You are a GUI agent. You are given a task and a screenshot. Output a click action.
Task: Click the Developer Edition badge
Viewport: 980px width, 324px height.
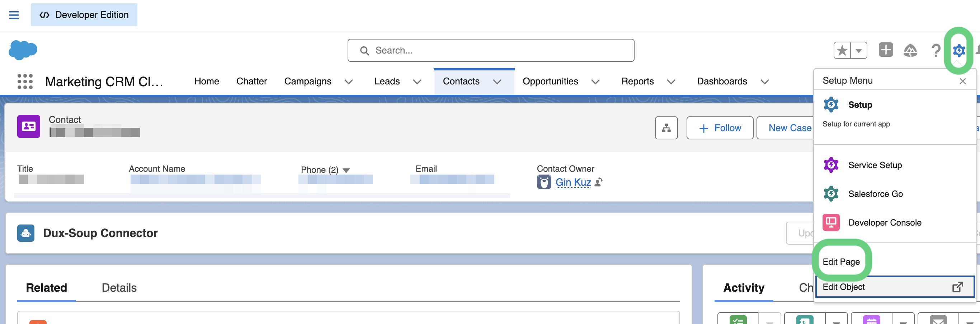(84, 15)
